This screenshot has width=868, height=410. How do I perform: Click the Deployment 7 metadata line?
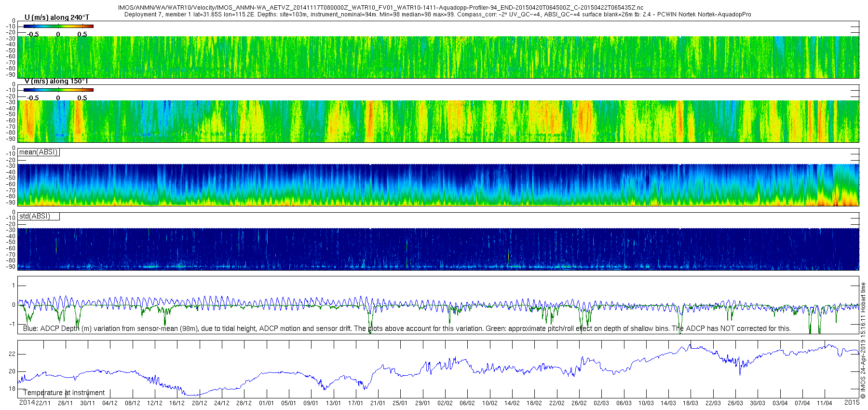pos(437,14)
